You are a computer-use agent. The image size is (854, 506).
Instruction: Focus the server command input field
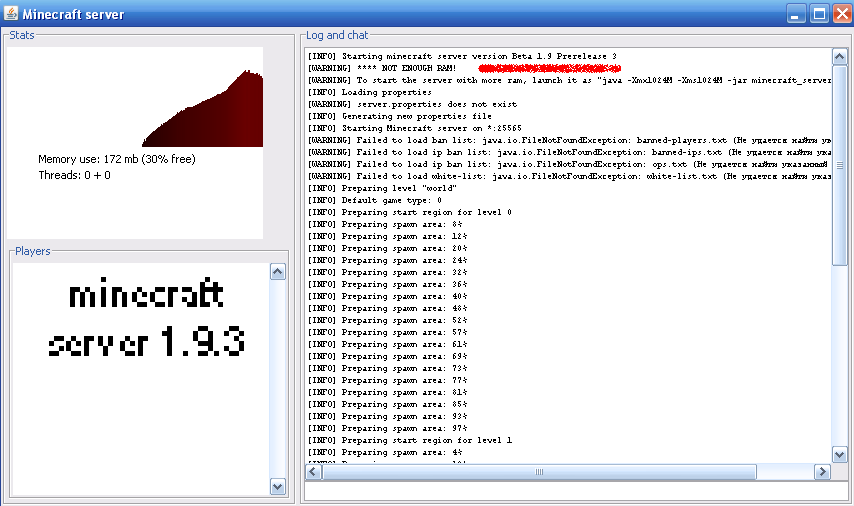(x=576, y=491)
